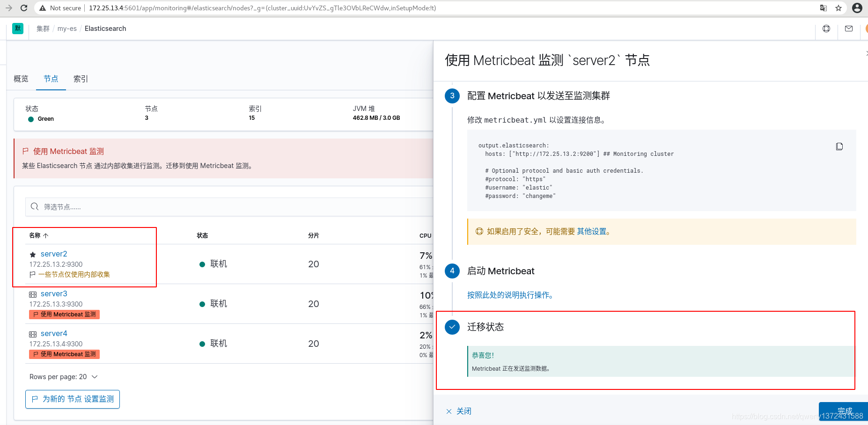868x425 pixels.
Task: Click Elasticsearch breadcrumb text
Action: (105, 29)
